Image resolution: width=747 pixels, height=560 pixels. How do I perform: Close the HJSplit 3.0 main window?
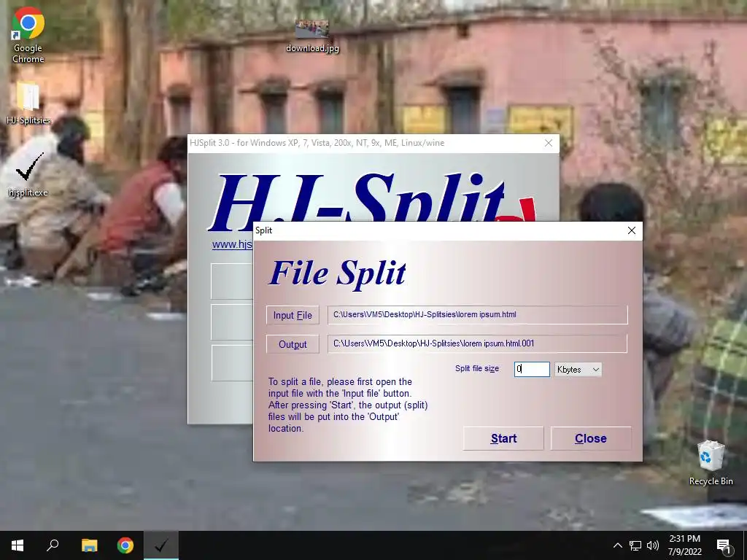tap(549, 143)
